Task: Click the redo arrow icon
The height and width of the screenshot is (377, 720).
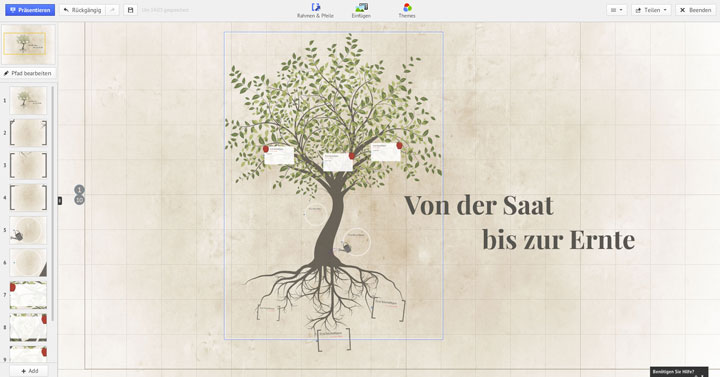Action: point(112,10)
